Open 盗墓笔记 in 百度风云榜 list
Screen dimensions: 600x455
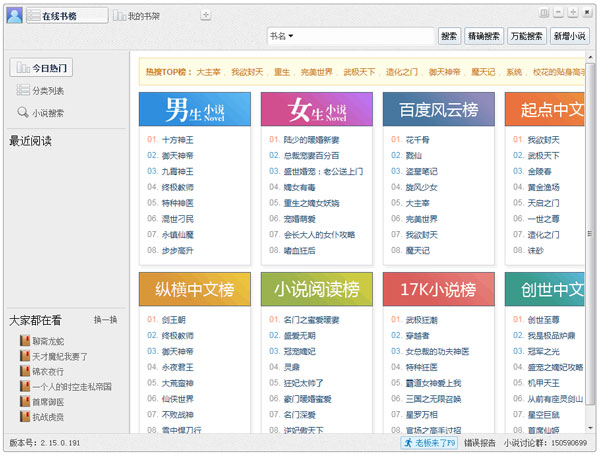click(x=422, y=171)
